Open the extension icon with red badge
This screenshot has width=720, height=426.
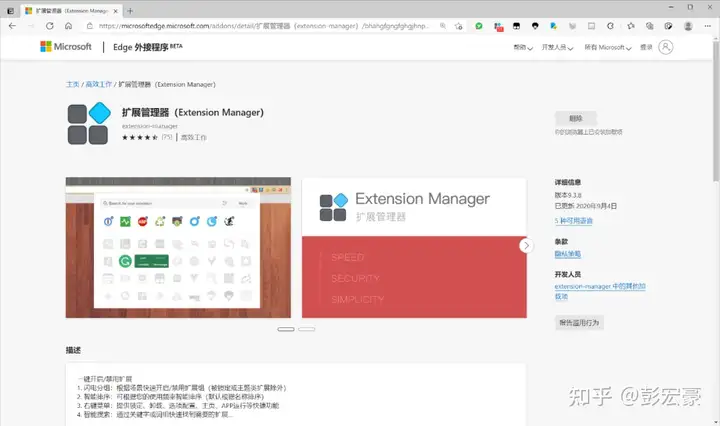coord(498,27)
